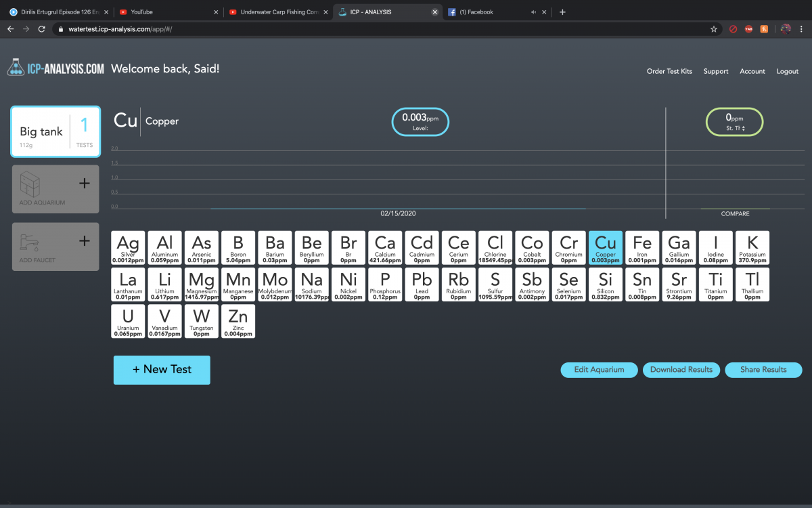Click the Share Results button

pyautogui.click(x=763, y=370)
